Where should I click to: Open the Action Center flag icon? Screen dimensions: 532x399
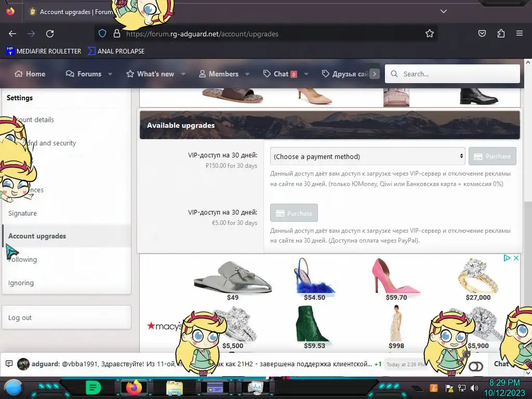pos(449,388)
